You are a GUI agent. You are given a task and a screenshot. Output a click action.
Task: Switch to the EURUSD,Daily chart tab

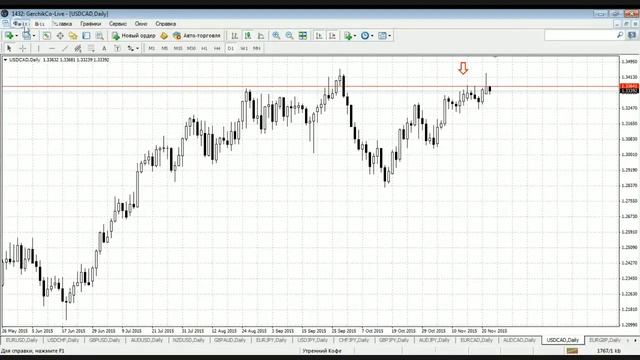(x=22, y=340)
